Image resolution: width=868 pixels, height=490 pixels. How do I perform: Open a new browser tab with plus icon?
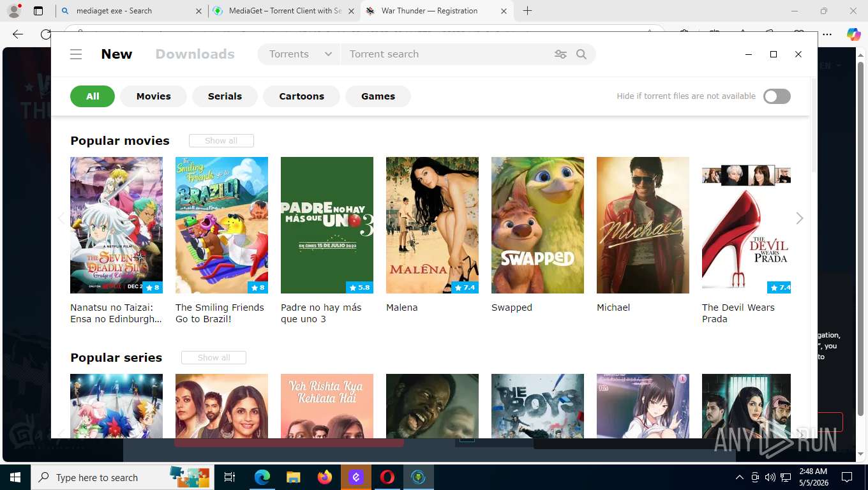point(527,11)
